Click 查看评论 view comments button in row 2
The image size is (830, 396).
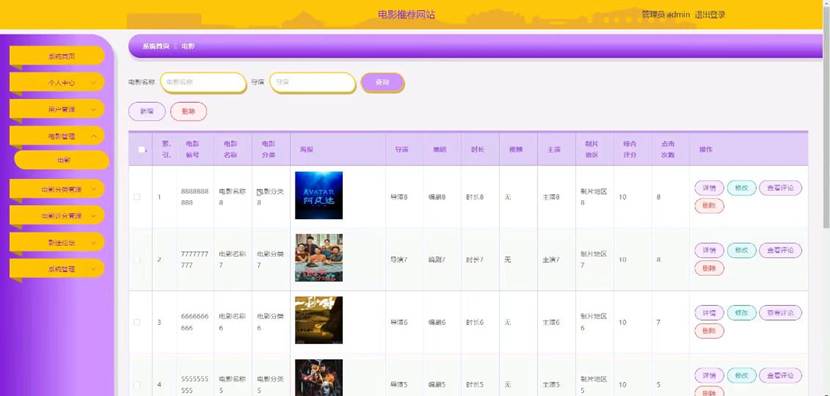(780, 250)
